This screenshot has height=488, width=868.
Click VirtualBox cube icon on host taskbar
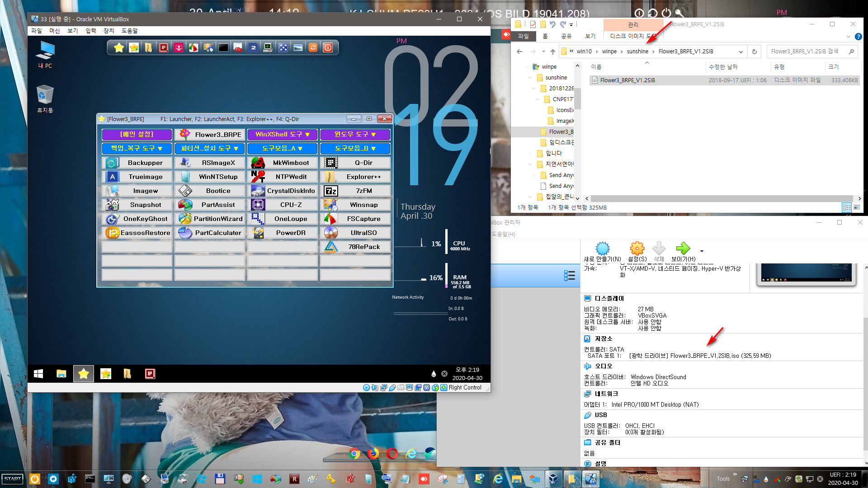point(553,479)
